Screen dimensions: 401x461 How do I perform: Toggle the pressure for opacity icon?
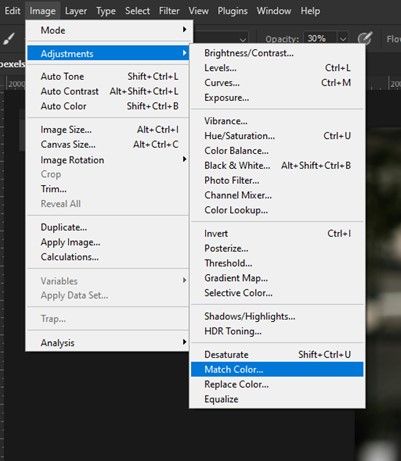365,39
